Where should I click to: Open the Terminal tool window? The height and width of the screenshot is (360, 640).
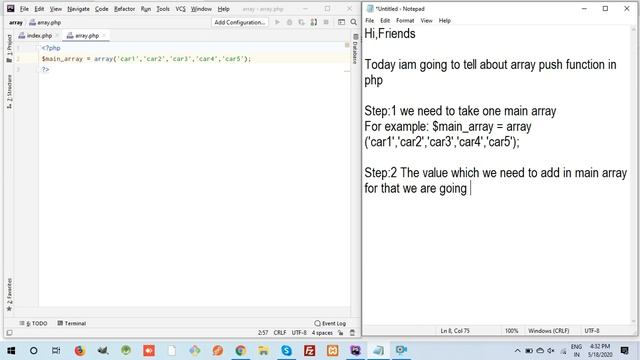point(72,323)
